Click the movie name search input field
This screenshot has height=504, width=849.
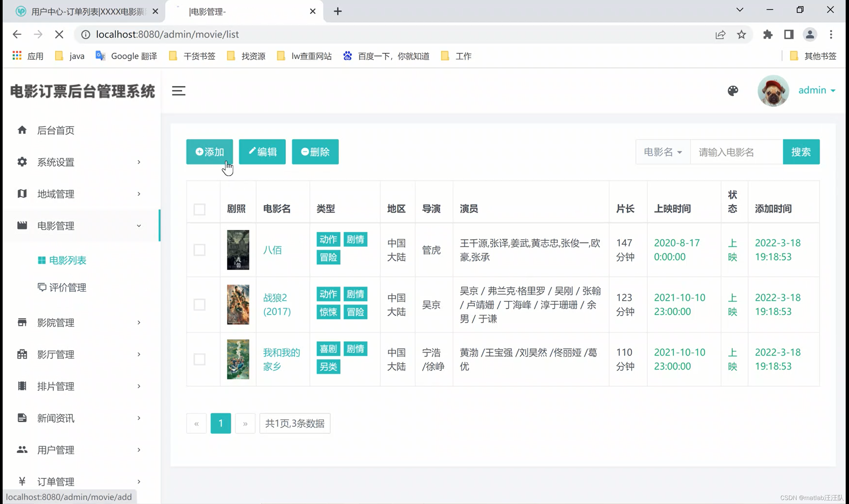(x=736, y=152)
